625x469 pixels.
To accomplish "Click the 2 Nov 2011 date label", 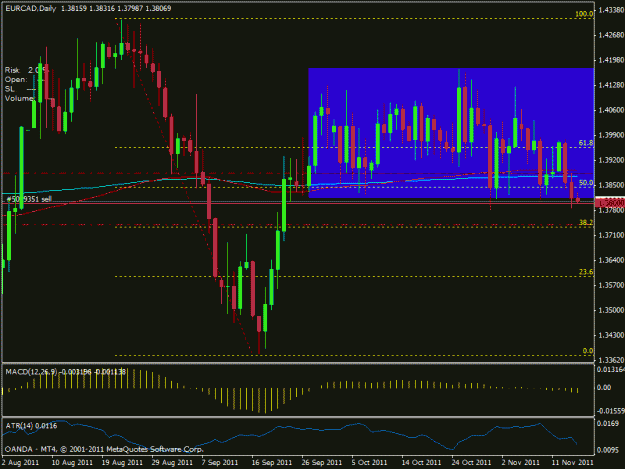I will 521,463.
